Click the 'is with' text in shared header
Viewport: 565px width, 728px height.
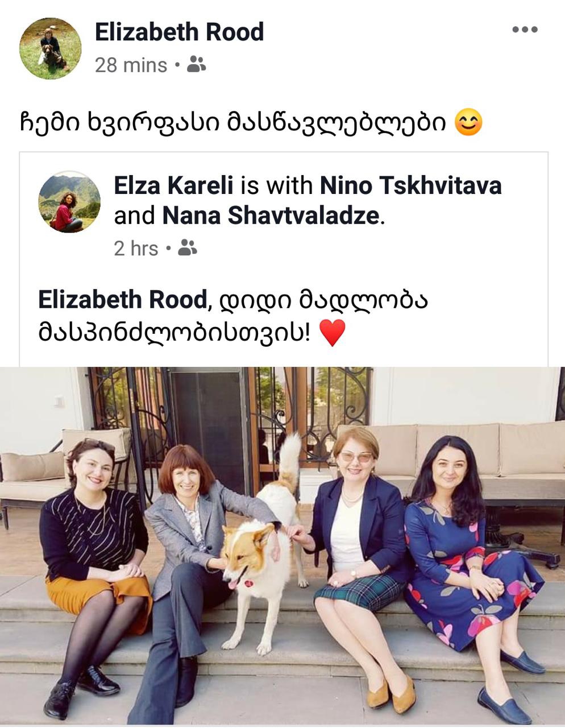tap(277, 185)
